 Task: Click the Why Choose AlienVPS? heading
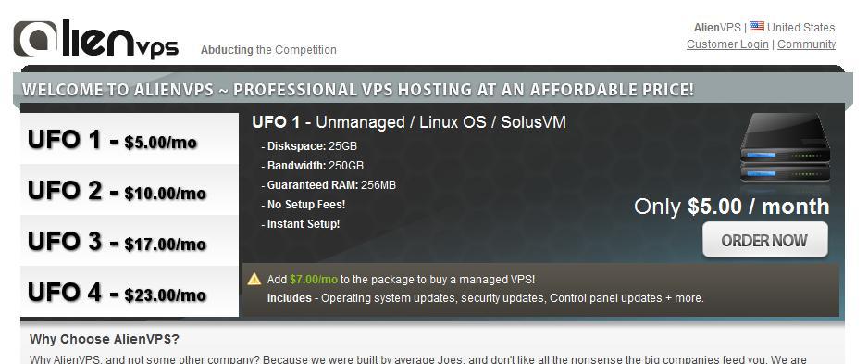[x=105, y=339]
